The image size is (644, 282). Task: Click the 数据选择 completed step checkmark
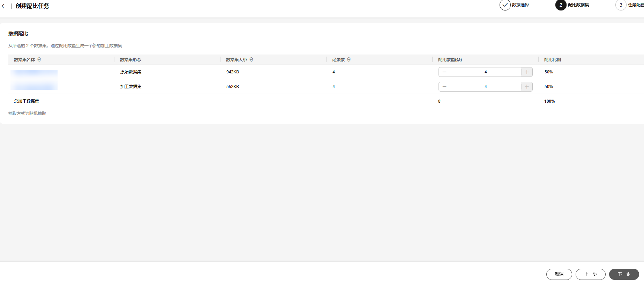click(x=505, y=5)
